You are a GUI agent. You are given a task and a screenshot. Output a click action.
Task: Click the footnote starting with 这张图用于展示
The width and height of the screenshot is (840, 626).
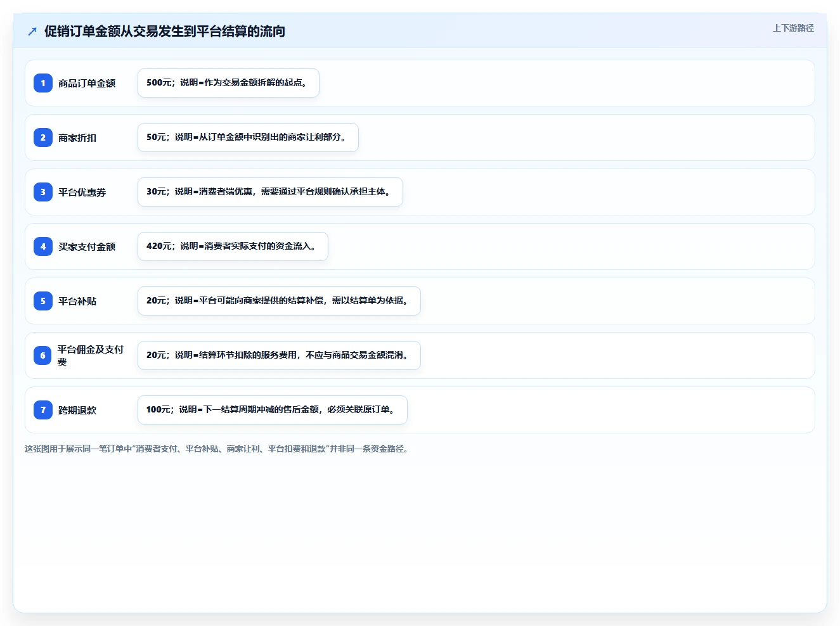pos(218,449)
